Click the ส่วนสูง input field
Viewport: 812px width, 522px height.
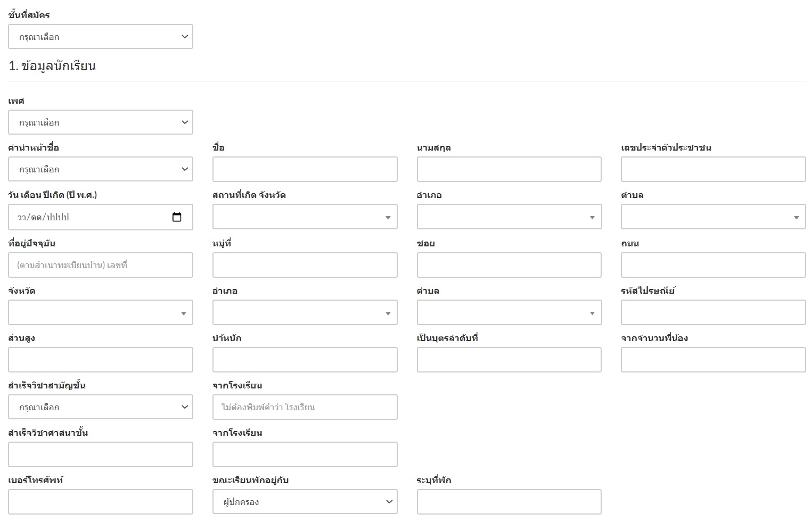click(101, 360)
